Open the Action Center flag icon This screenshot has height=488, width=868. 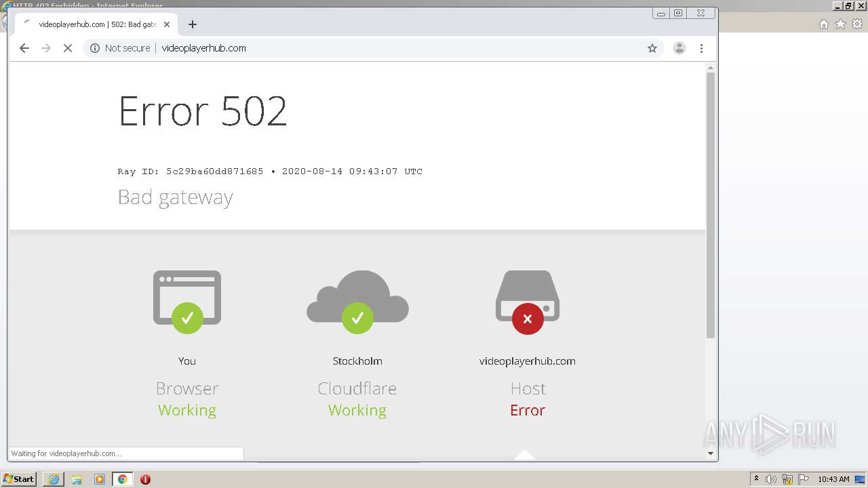(804, 479)
